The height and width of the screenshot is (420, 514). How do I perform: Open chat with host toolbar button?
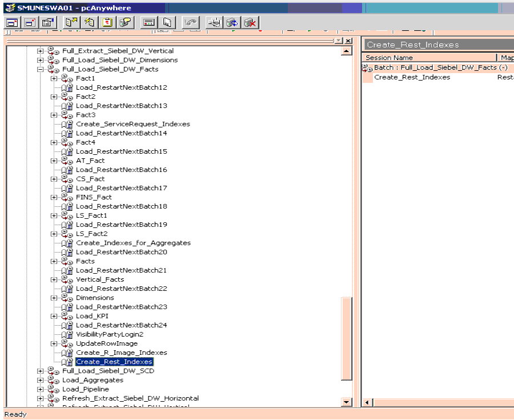pyautogui.click(x=125, y=23)
